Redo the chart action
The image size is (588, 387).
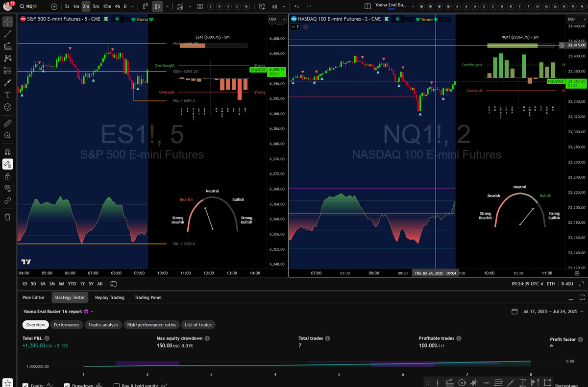tap(308, 7)
